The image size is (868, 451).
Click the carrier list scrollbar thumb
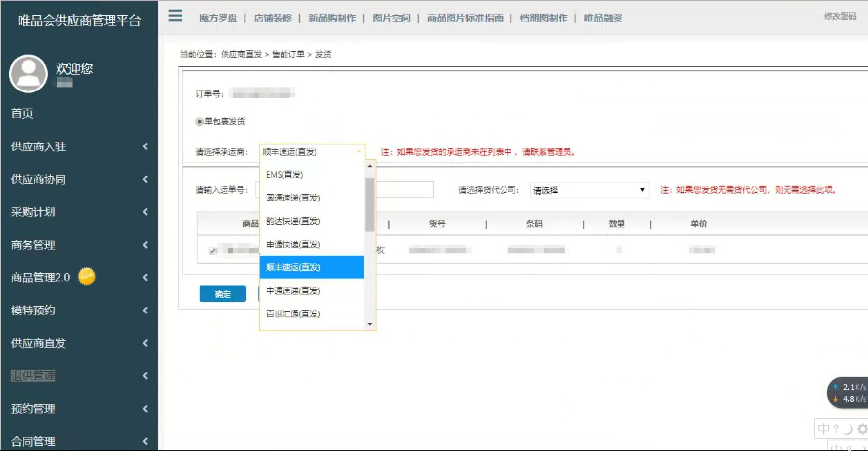pyautogui.click(x=370, y=204)
